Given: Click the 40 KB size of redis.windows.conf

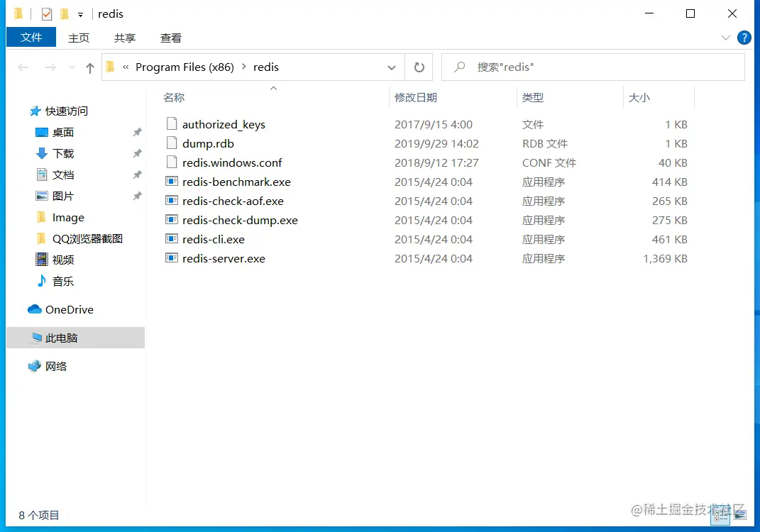Looking at the screenshot, I should [672, 163].
